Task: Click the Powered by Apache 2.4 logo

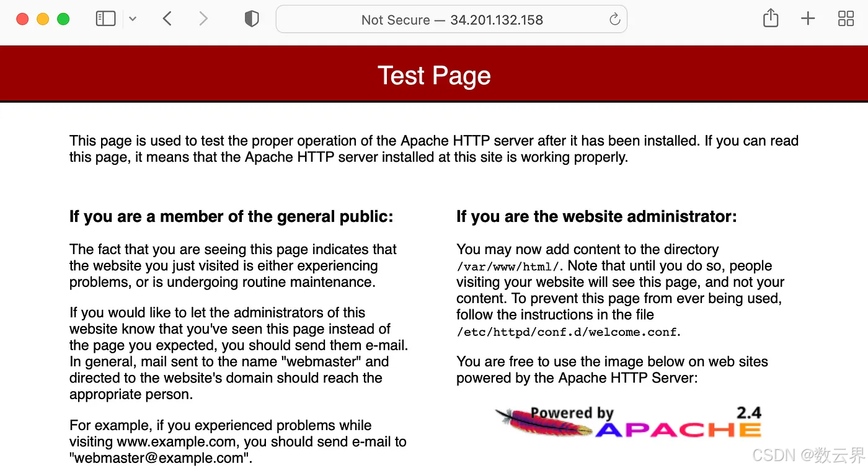Action: [x=628, y=422]
